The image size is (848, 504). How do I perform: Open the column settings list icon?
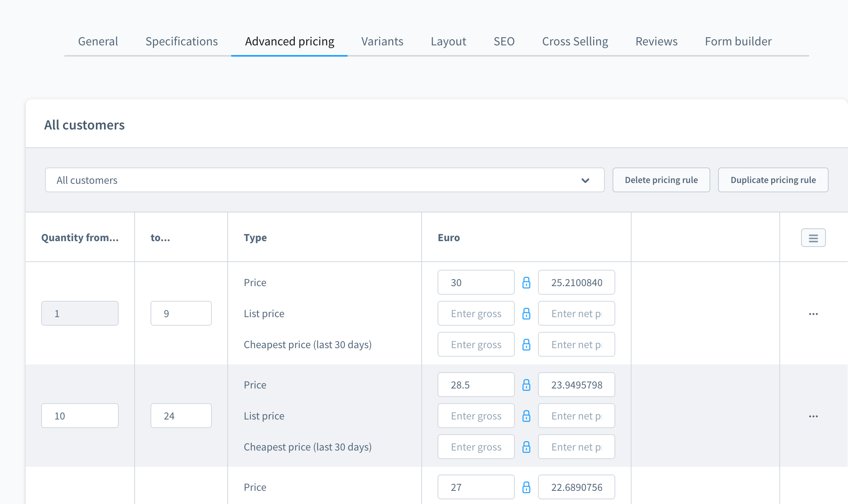tap(813, 238)
